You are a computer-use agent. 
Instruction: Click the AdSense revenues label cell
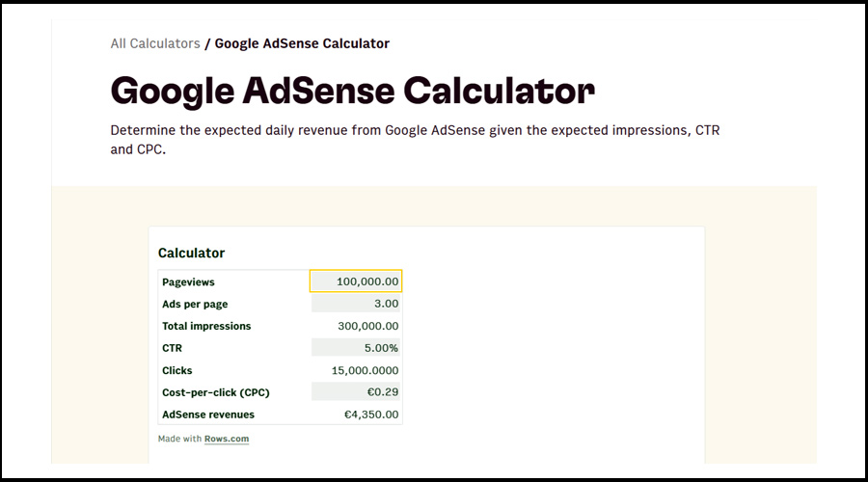click(208, 415)
